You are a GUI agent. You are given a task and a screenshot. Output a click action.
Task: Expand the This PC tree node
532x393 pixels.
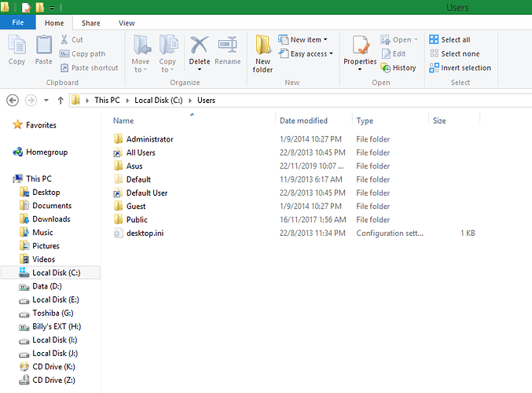(x=8, y=179)
